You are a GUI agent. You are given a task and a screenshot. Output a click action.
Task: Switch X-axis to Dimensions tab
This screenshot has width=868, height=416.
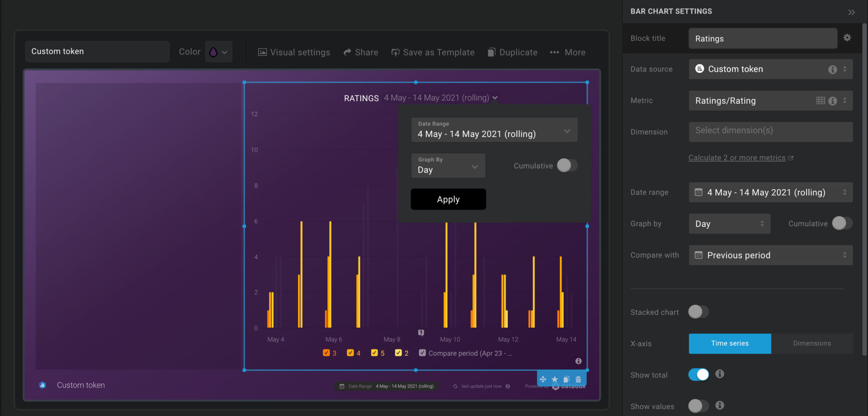tap(811, 343)
